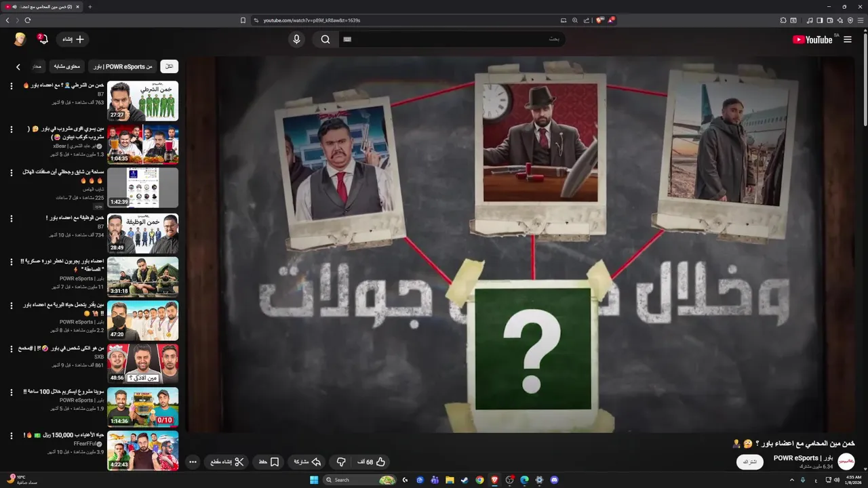Open the 4:22:43 video thumbnail

tap(142, 451)
